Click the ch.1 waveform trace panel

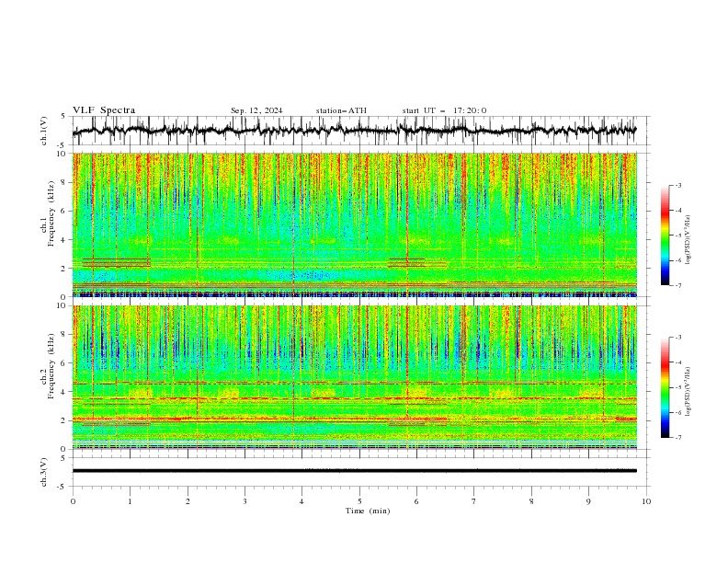pyautogui.click(x=361, y=131)
